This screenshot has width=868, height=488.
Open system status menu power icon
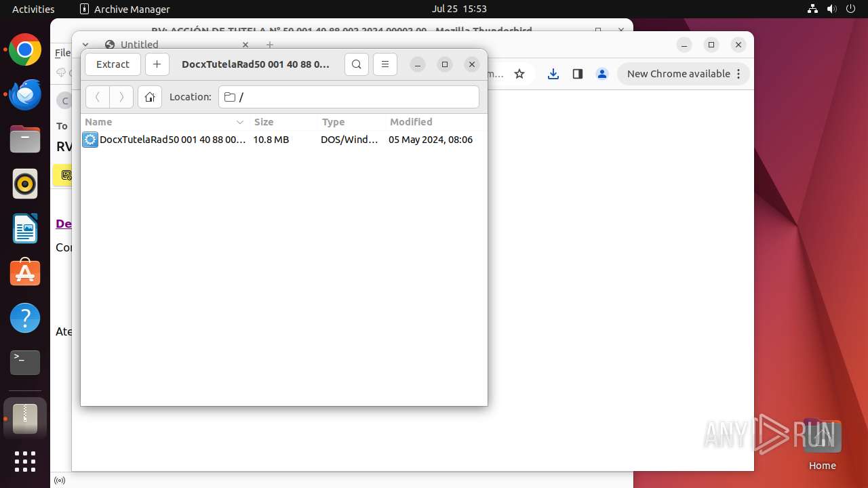coord(851,9)
